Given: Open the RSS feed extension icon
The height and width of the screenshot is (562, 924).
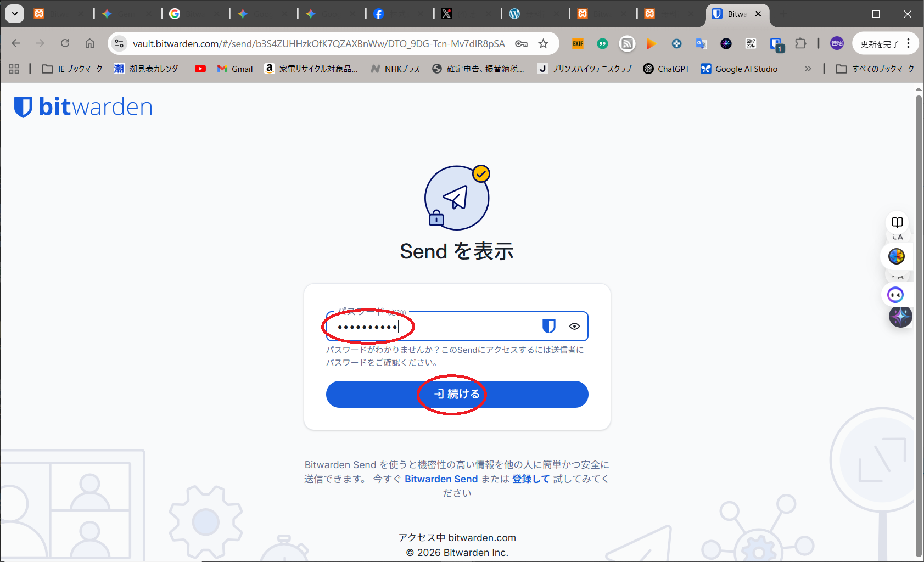Looking at the screenshot, I should (627, 44).
